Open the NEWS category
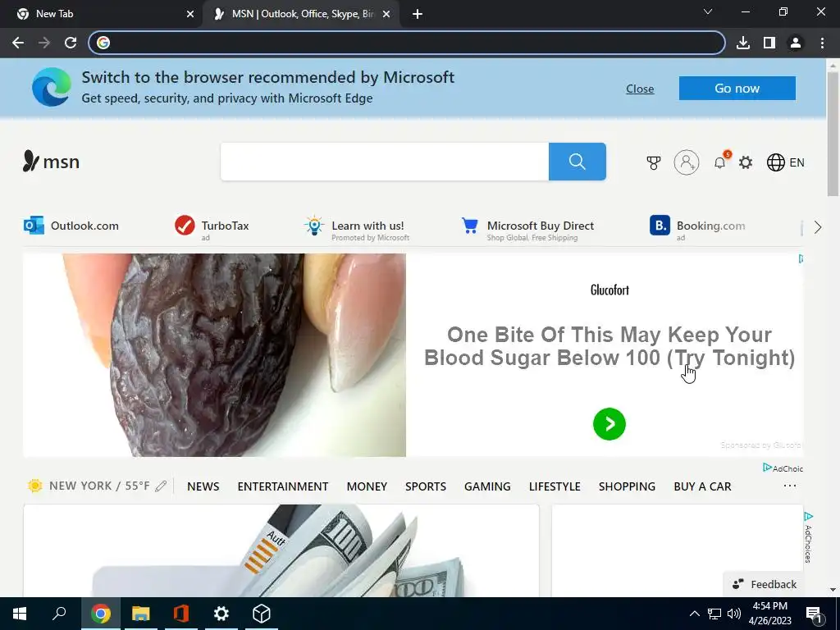 point(203,486)
